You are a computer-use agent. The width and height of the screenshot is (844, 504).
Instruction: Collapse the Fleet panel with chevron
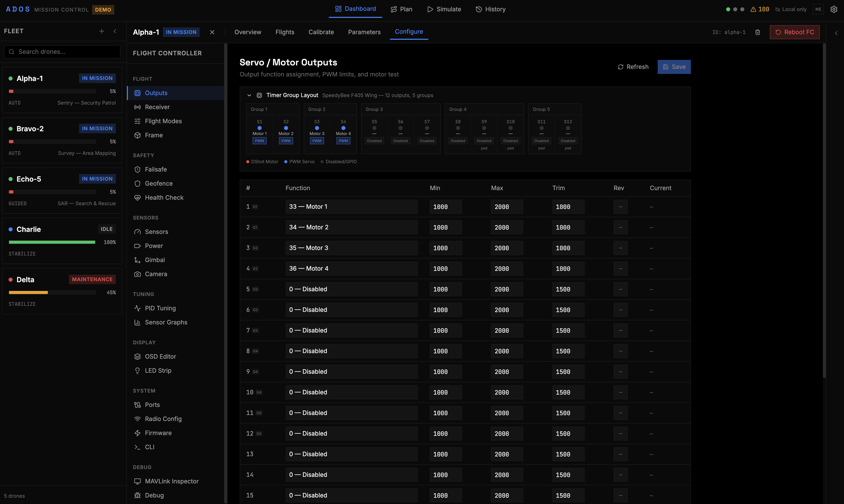tap(115, 31)
